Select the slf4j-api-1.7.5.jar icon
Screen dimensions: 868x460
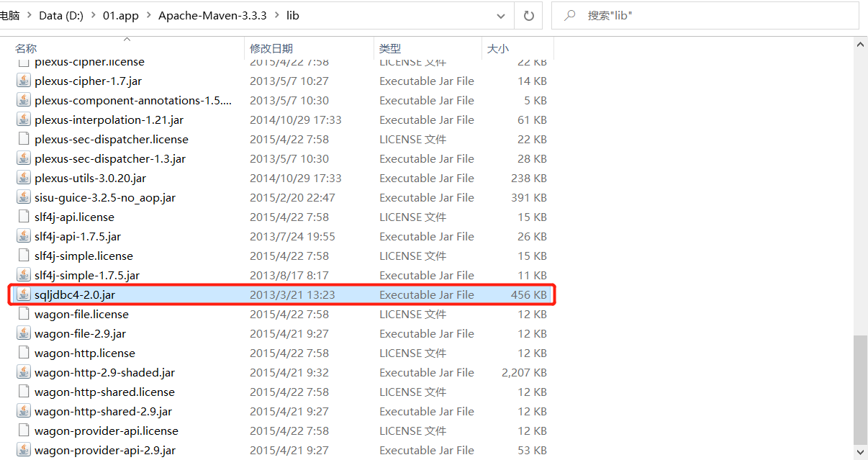point(24,236)
